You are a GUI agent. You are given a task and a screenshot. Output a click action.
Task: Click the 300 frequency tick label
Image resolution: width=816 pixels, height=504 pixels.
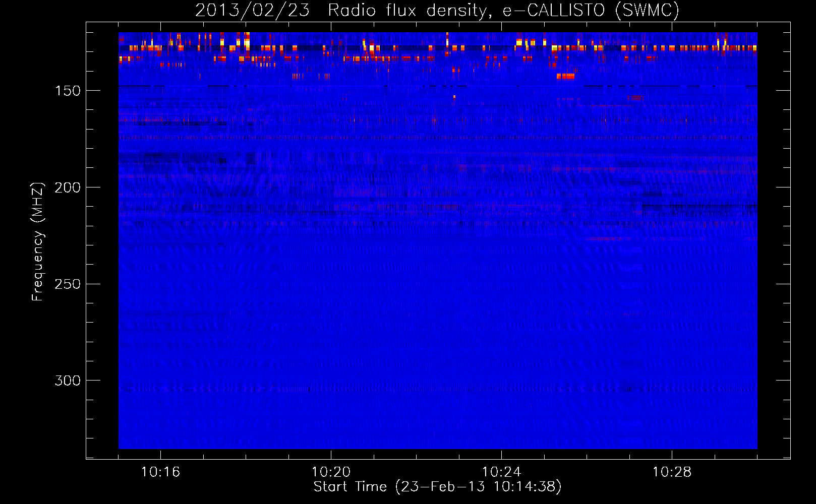[68, 381]
